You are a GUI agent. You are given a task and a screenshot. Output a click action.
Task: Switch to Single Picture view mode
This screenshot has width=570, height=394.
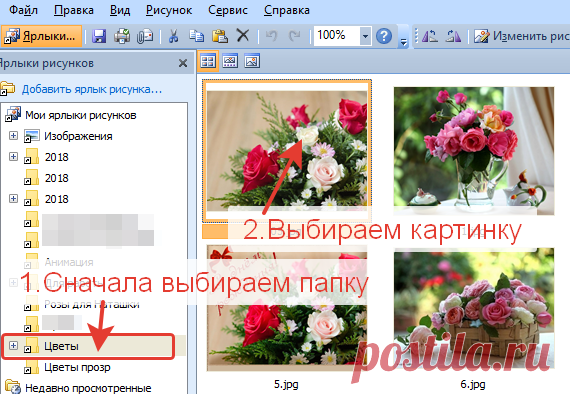point(252,61)
